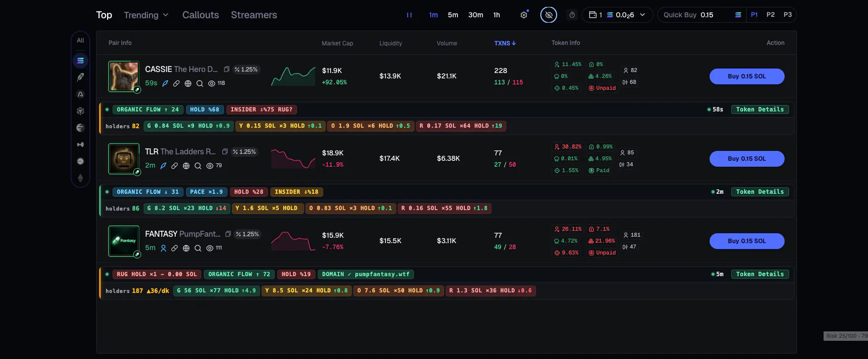
Task: Expand the Trending dropdown
Action: [146, 15]
